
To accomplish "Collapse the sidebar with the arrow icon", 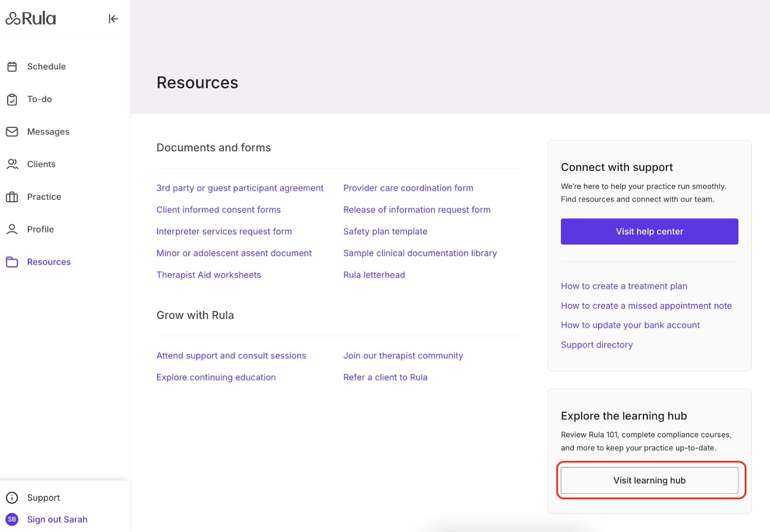I will [x=113, y=19].
